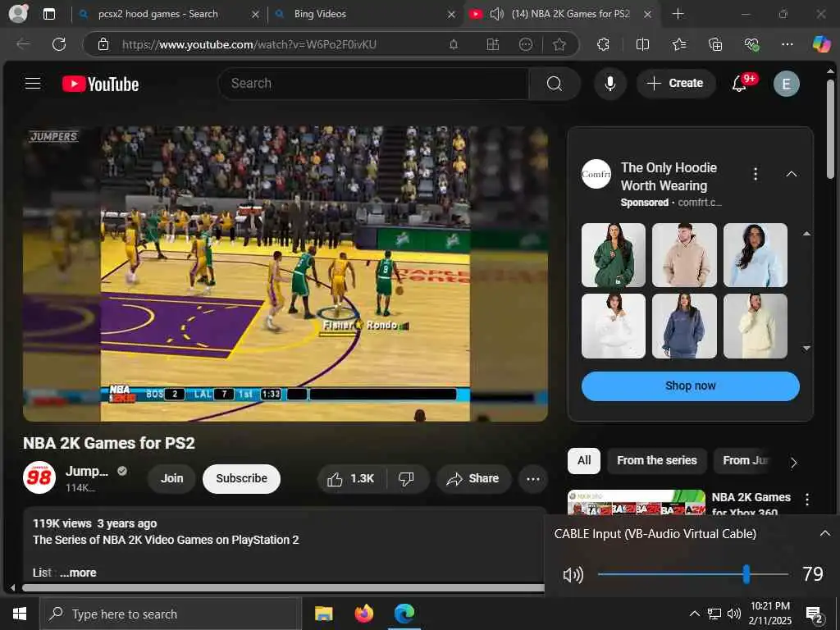Launch Copilot from the browser toolbar
Screen dimensions: 840x630
821,44
